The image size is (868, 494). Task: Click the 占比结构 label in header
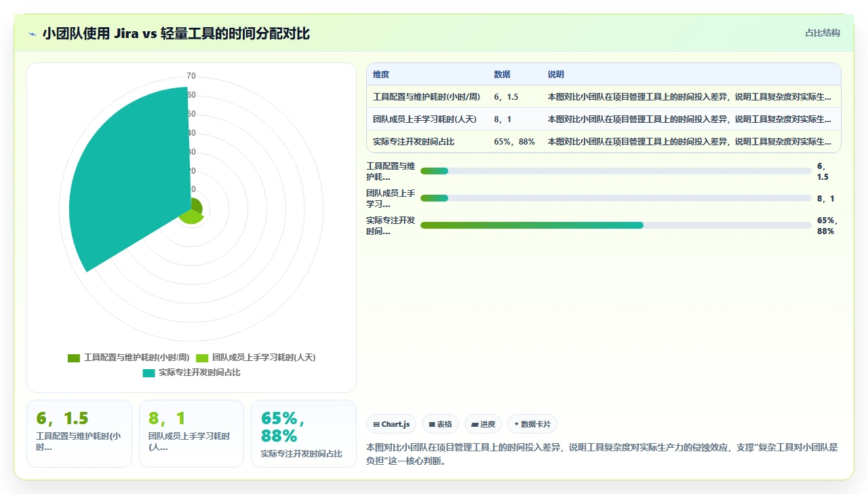tap(823, 33)
